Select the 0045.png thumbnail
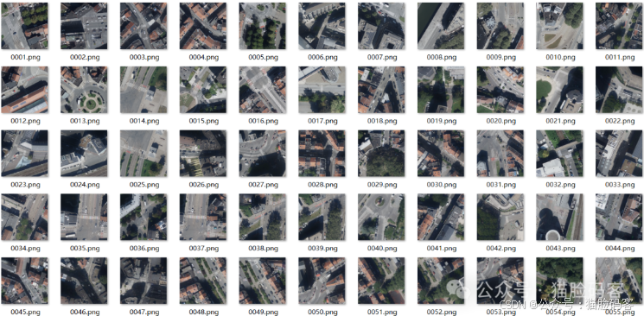Viewport: 644px width, 316px height. point(25,281)
